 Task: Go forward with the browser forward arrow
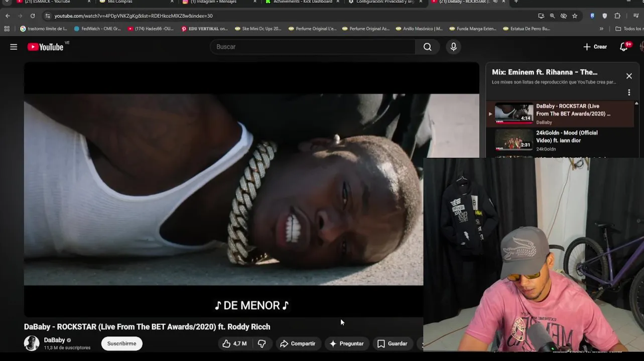20,16
